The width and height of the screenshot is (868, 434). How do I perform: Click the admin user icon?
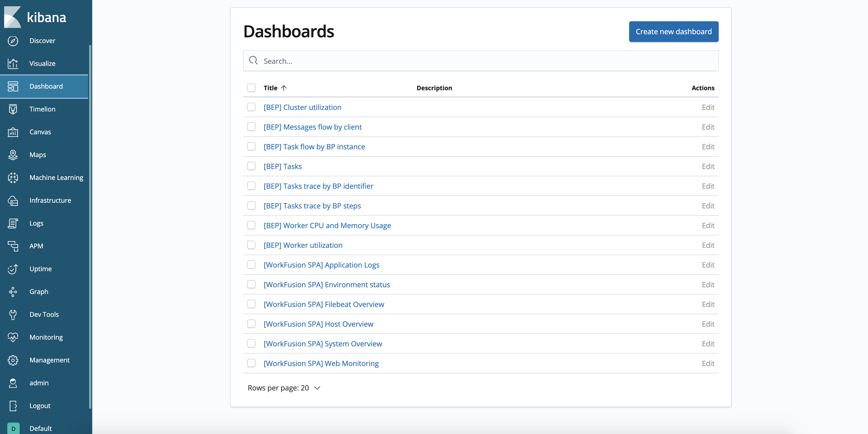[13, 383]
